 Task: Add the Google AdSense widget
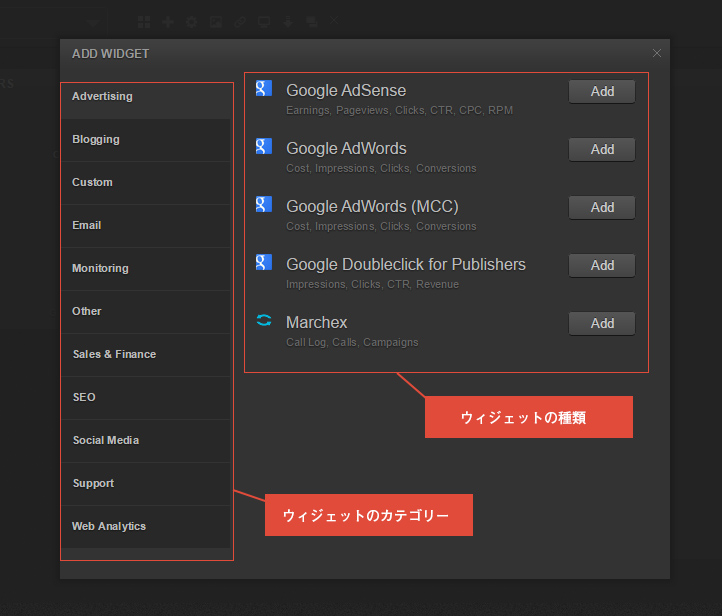tap(602, 92)
